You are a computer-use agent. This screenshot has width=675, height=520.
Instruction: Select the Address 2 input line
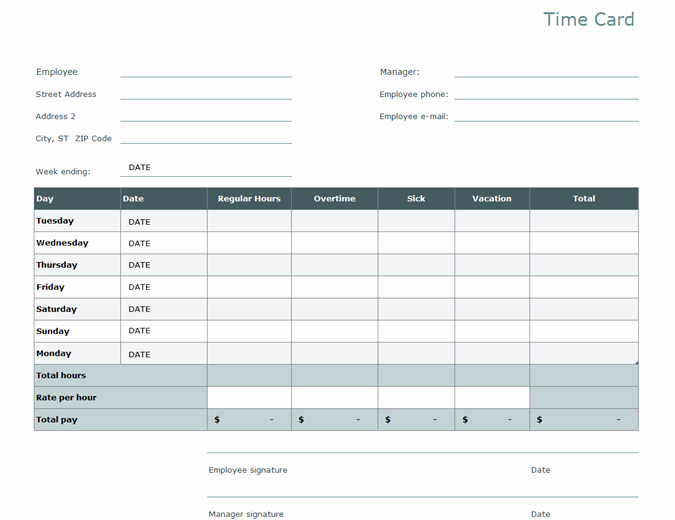click(206, 116)
